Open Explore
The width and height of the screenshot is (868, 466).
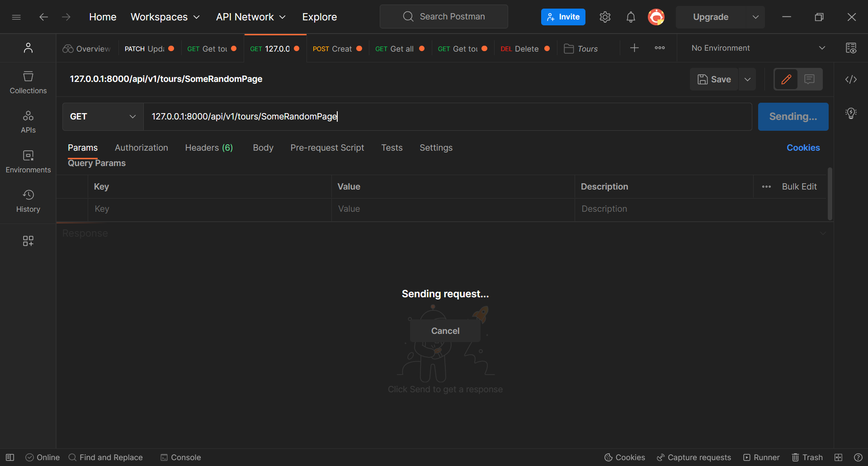[x=320, y=17]
